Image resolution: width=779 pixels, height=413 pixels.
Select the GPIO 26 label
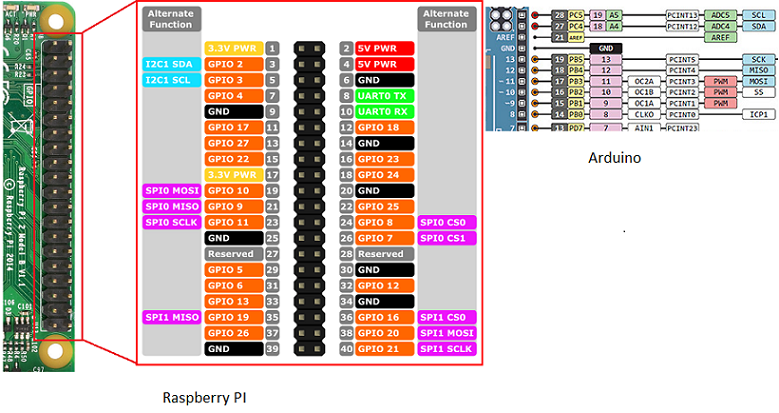[x=234, y=333]
